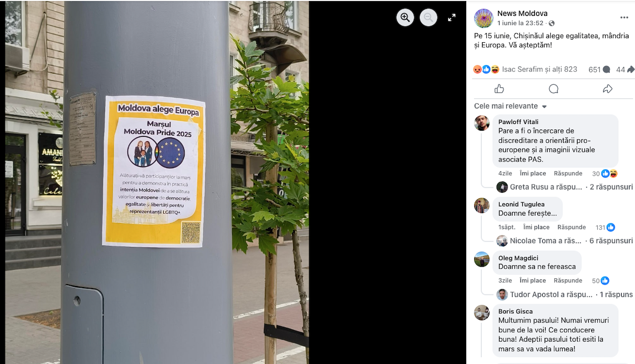Click the comment bubble action icon

click(554, 89)
